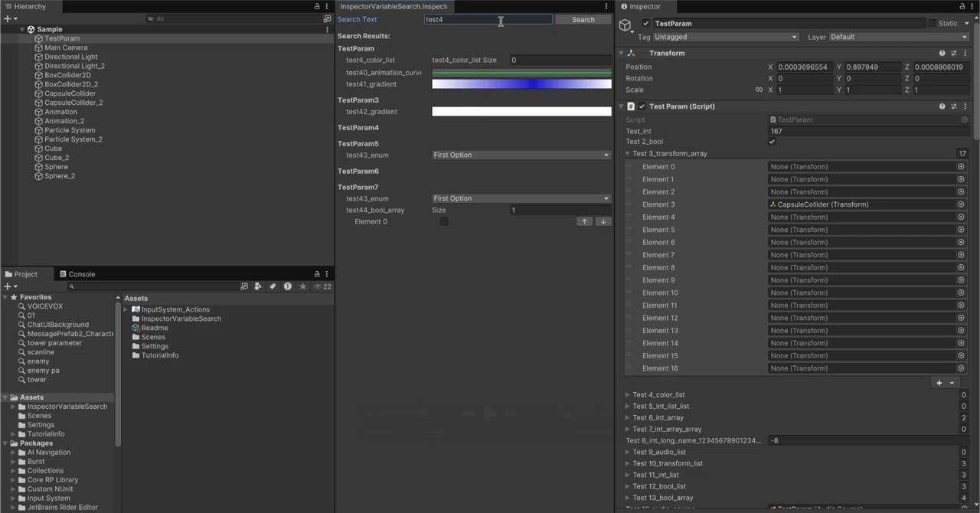Lock the Project panel padlock
Screen dimensions: 980x513
[x=317, y=274]
